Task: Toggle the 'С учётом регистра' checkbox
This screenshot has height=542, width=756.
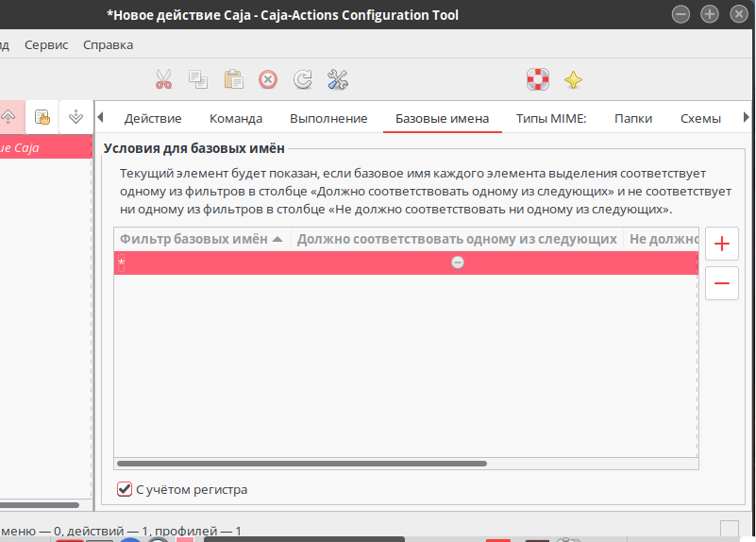Action: (x=125, y=489)
